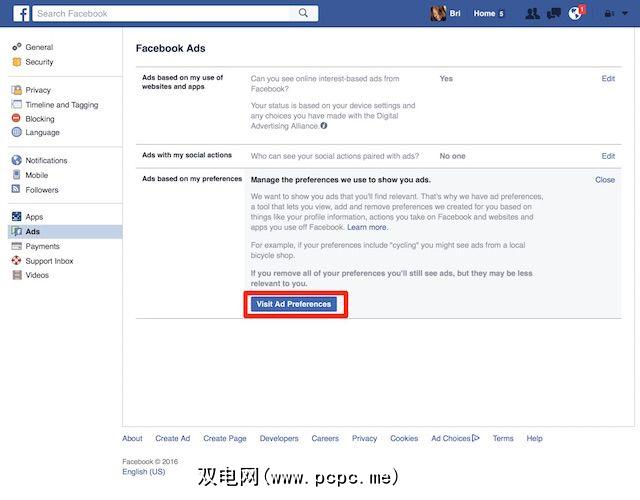Screen dimensions: 640x500
Task: Click the Home link in top bar
Action: (484, 13)
